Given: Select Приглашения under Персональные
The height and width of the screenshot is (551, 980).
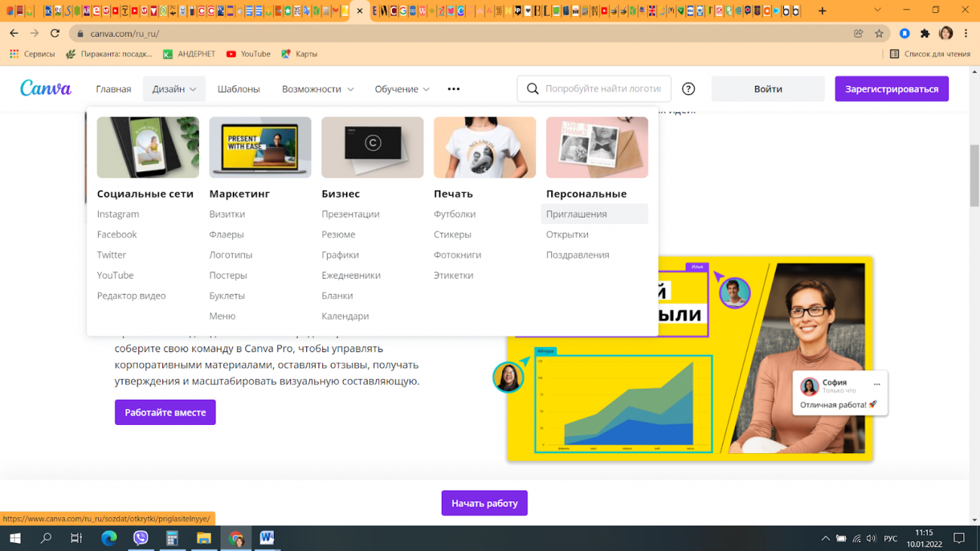Looking at the screenshot, I should (x=576, y=214).
